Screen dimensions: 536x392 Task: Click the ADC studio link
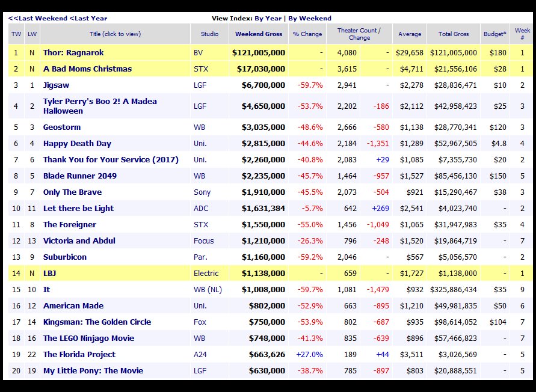point(201,209)
